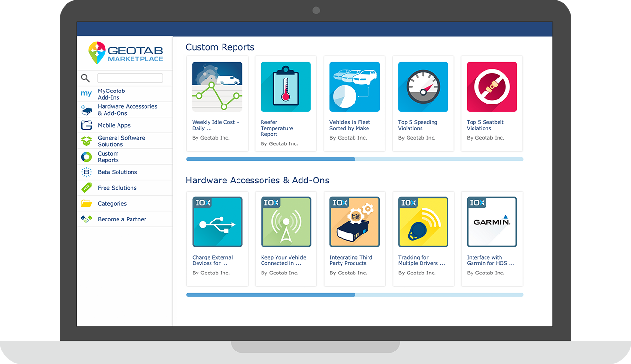Click 'Interface with Garmin for HOS ...' title
The width and height of the screenshot is (631, 364).
point(490,260)
